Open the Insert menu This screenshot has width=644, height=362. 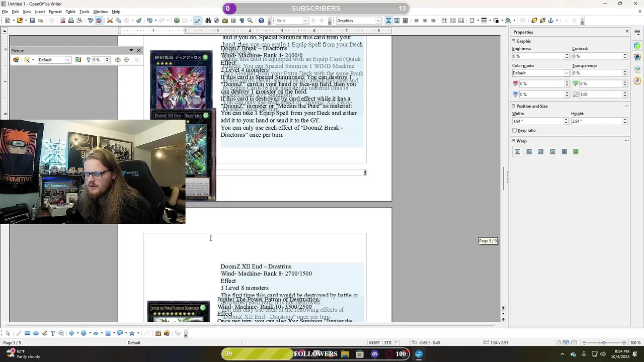(x=40, y=12)
